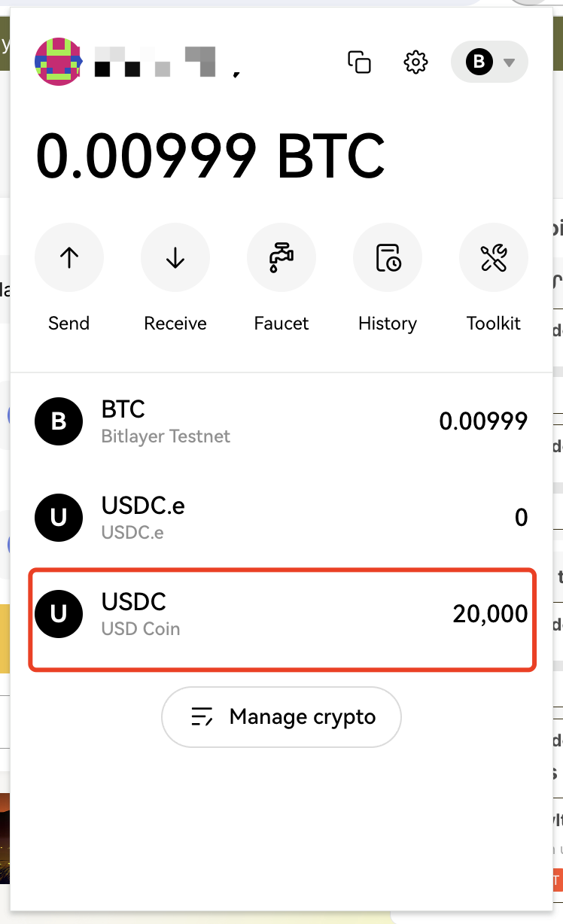This screenshot has width=563, height=924.
Task: Click the blurred account name
Action: 156,62
